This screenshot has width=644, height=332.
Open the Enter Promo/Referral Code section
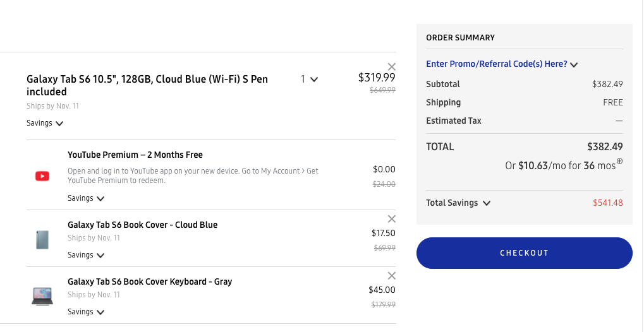pyautogui.click(x=502, y=64)
